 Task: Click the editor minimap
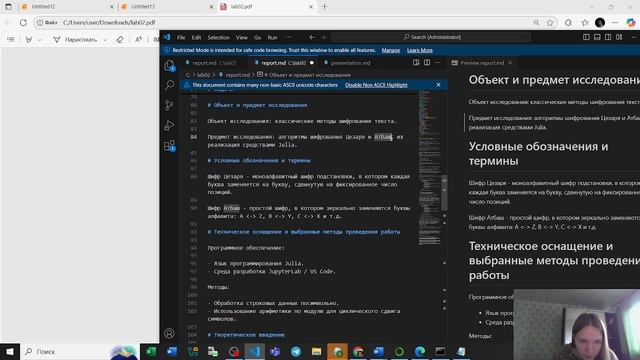coord(429,167)
